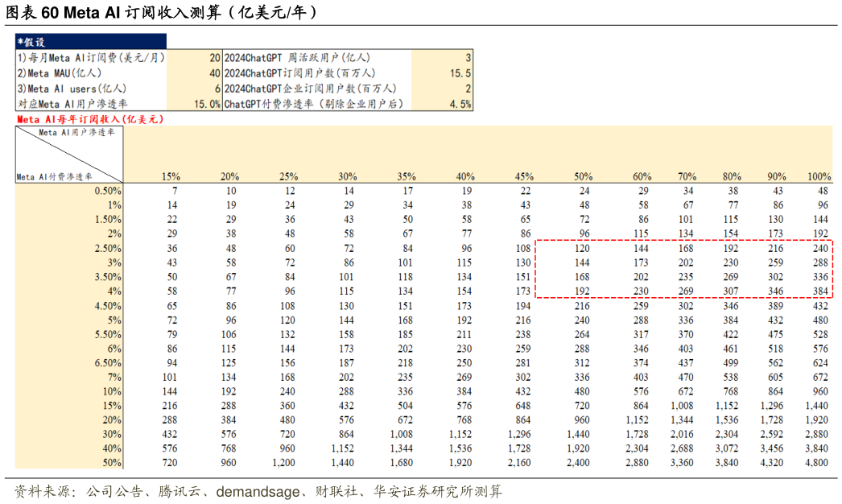Select the 25% column header
This screenshot has width=842, height=504.
[288, 176]
